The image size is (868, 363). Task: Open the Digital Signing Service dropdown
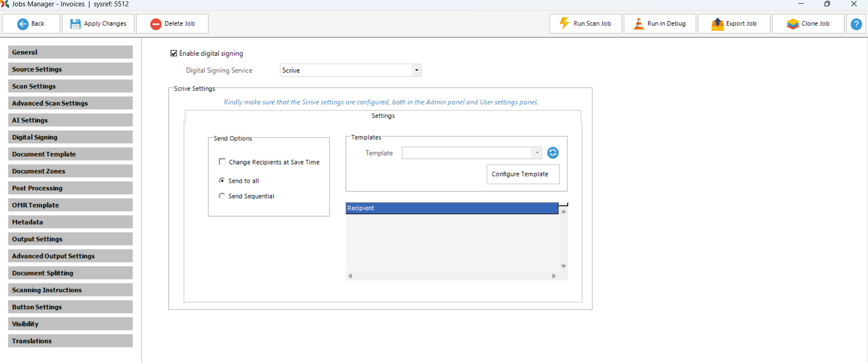pos(416,70)
